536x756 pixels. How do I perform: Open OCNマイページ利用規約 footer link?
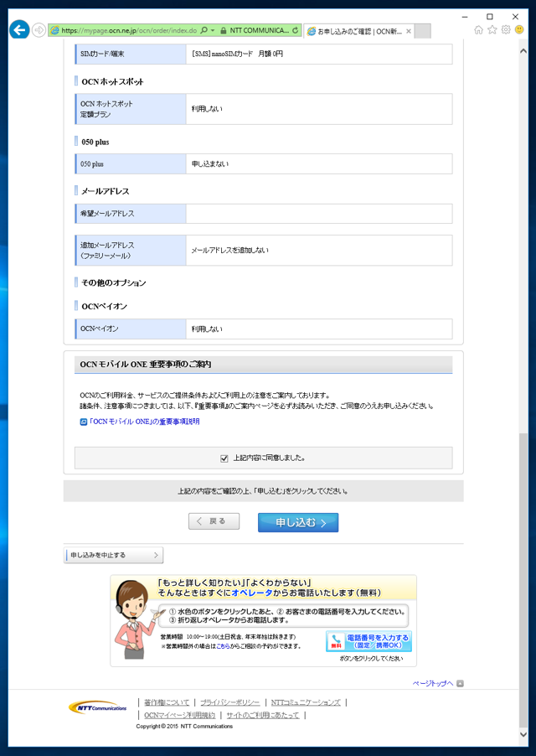point(179,715)
